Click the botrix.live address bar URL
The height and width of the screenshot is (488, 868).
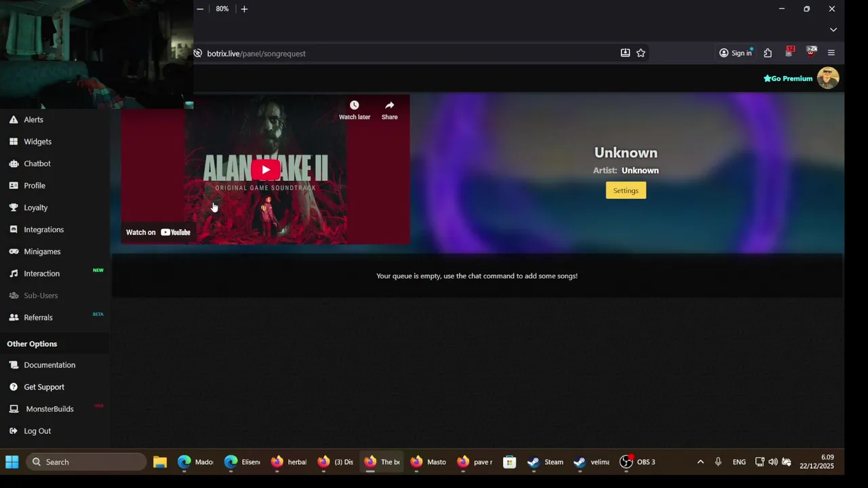coord(256,54)
